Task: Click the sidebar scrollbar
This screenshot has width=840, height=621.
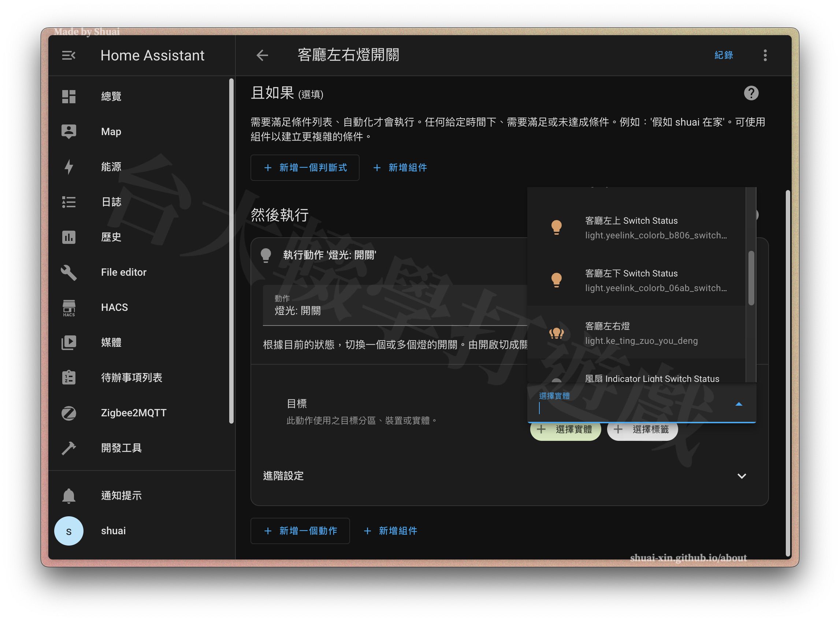Action: coord(231,251)
